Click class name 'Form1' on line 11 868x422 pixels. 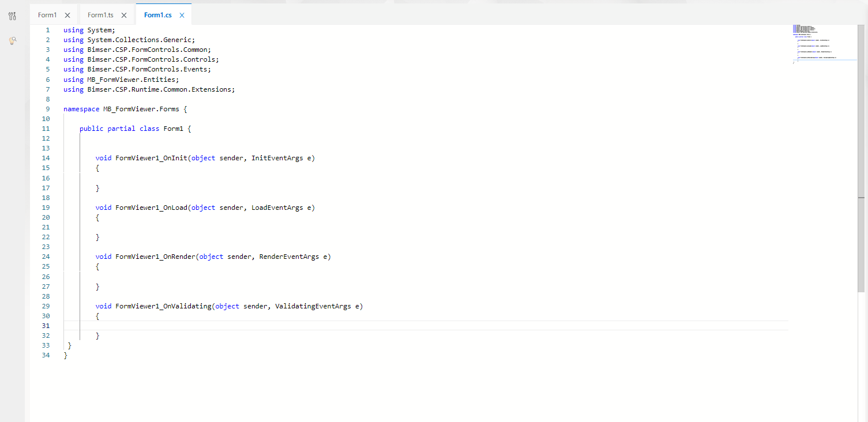click(x=174, y=129)
